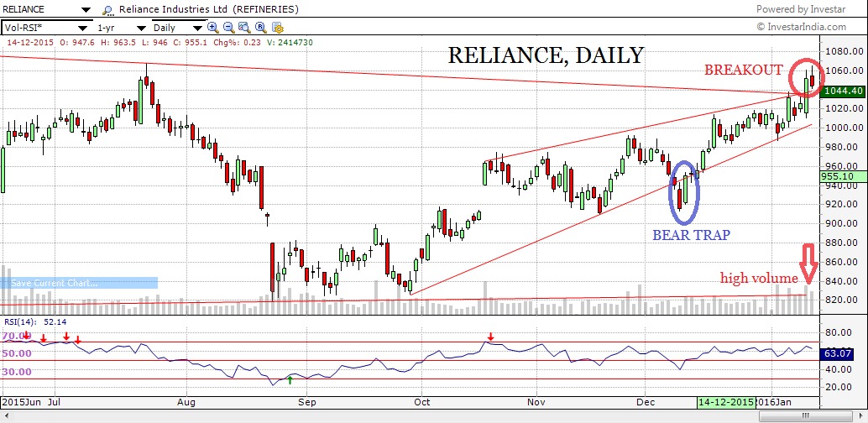Image resolution: width=868 pixels, height=423 pixels.
Task: Click the scrollbar right arrow
Action: coord(860,415)
